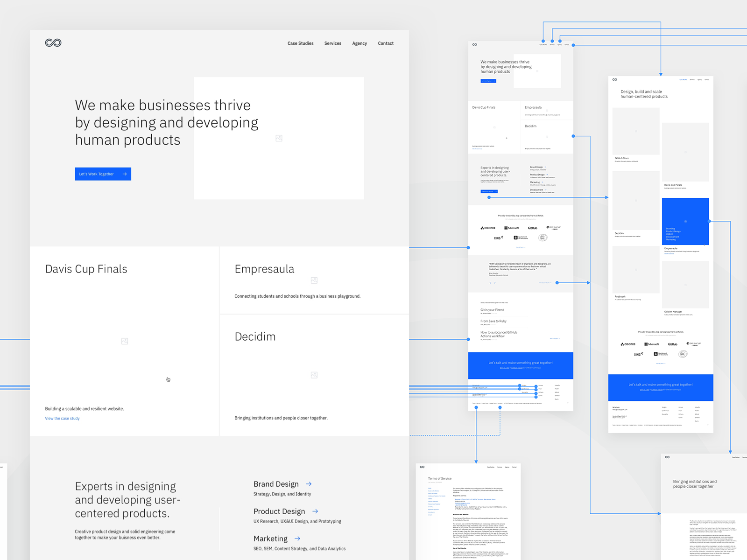The width and height of the screenshot is (747, 560).
Task: Expand Brand Design using its arrow
Action: (x=309, y=484)
